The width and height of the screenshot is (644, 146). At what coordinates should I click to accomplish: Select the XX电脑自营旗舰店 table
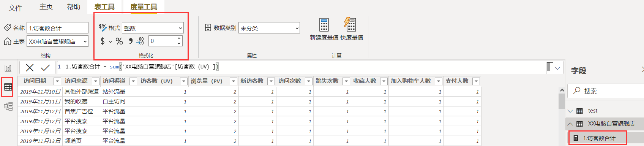pyautogui.click(x=611, y=124)
